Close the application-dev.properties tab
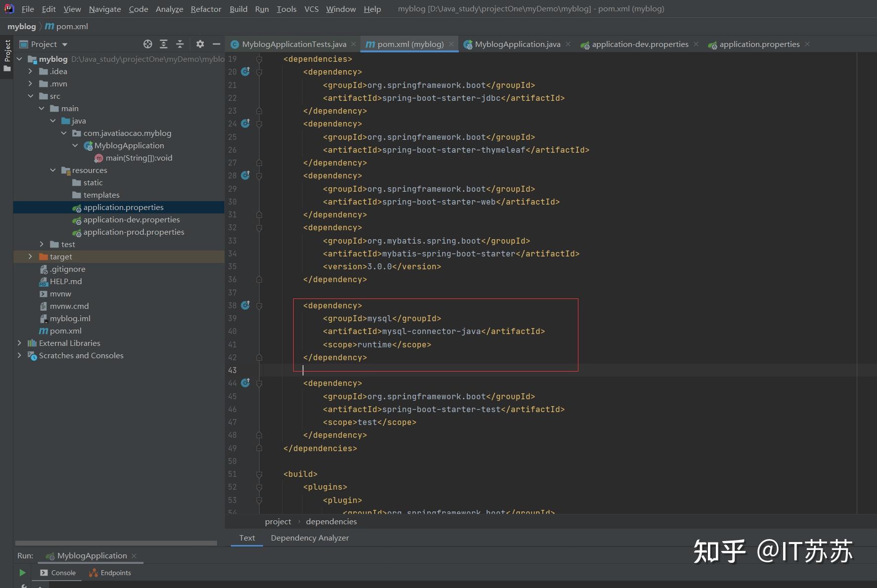This screenshot has height=588, width=877. tap(696, 44)
